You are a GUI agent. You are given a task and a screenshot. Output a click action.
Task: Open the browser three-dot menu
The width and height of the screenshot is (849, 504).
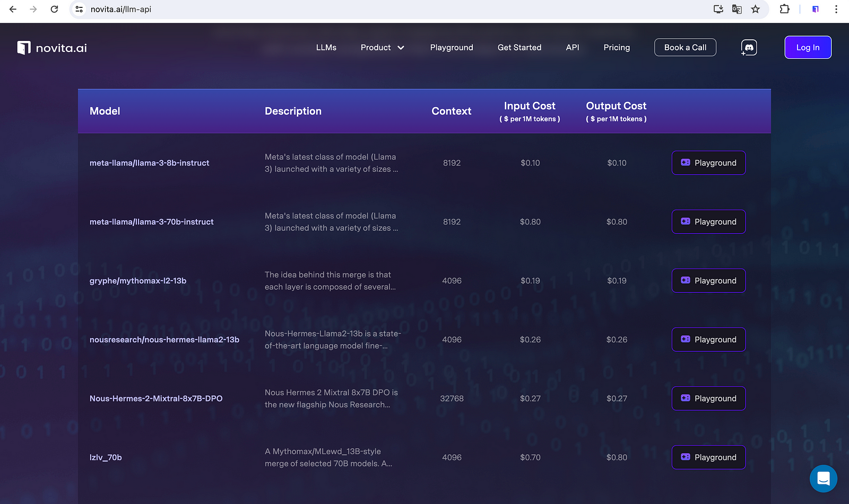coord(836,9)
